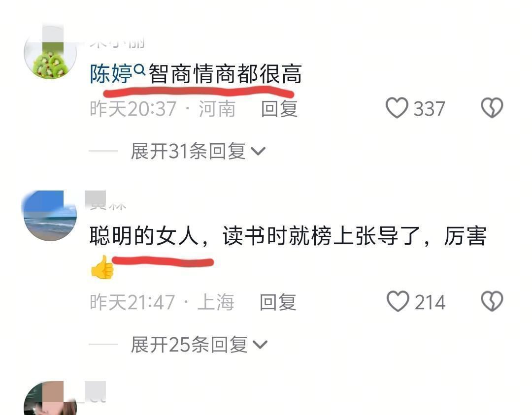532x415 pixels.
Task: Reply to the 河南 comment
Action: tap(279, 109)
